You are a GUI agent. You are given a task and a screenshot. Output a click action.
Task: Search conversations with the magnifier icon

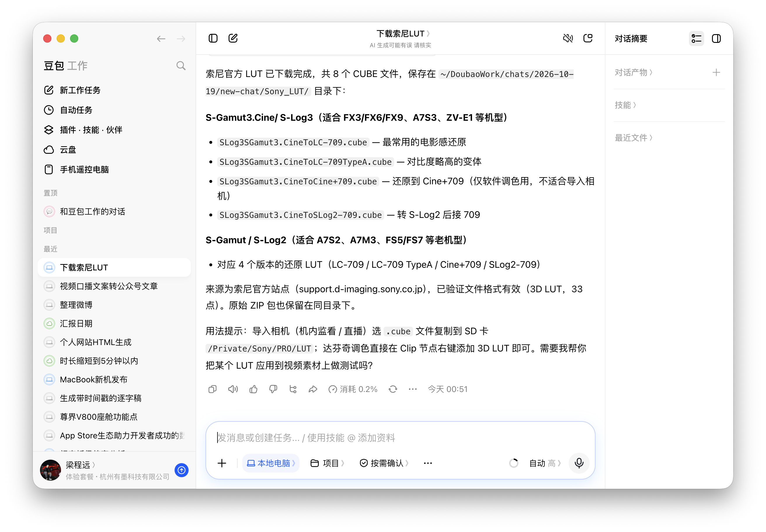point(181,66)
